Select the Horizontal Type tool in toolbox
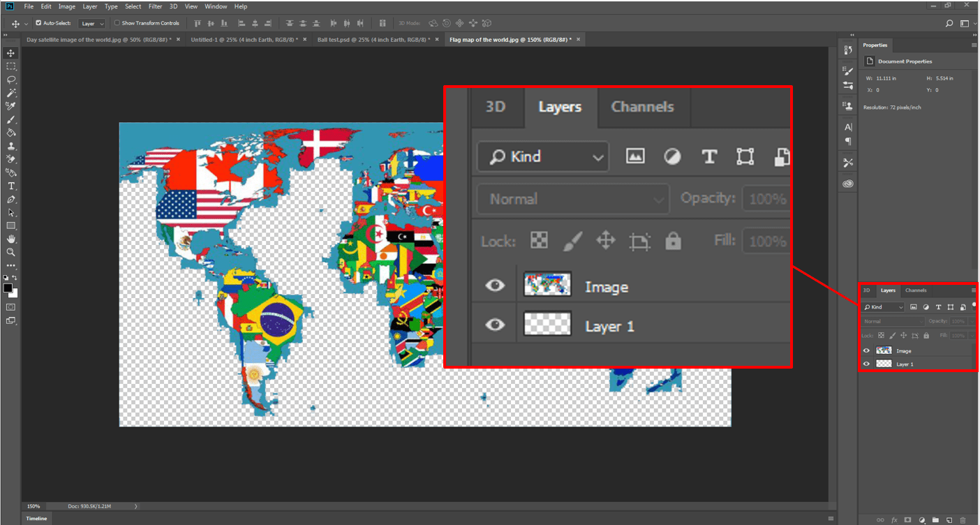 tap(10, 186)
